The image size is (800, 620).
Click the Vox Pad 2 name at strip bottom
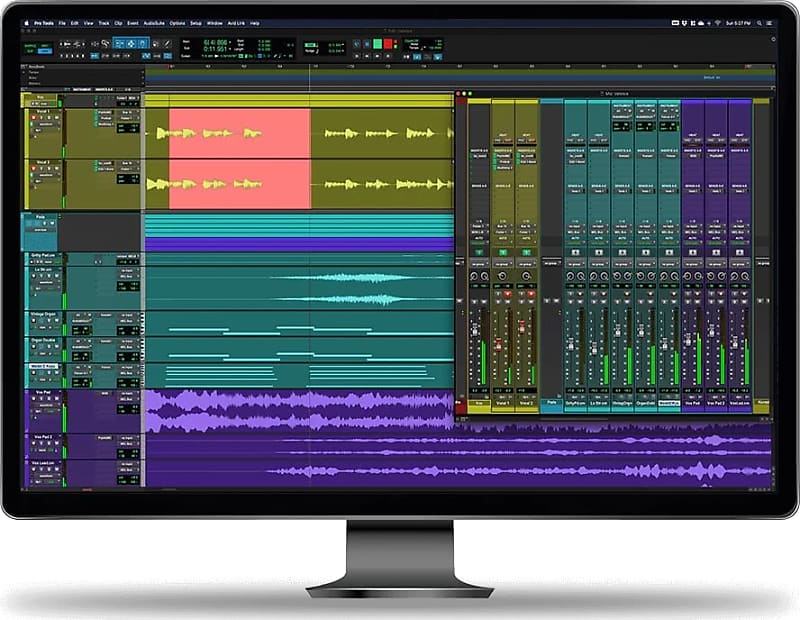coord(716,400)
